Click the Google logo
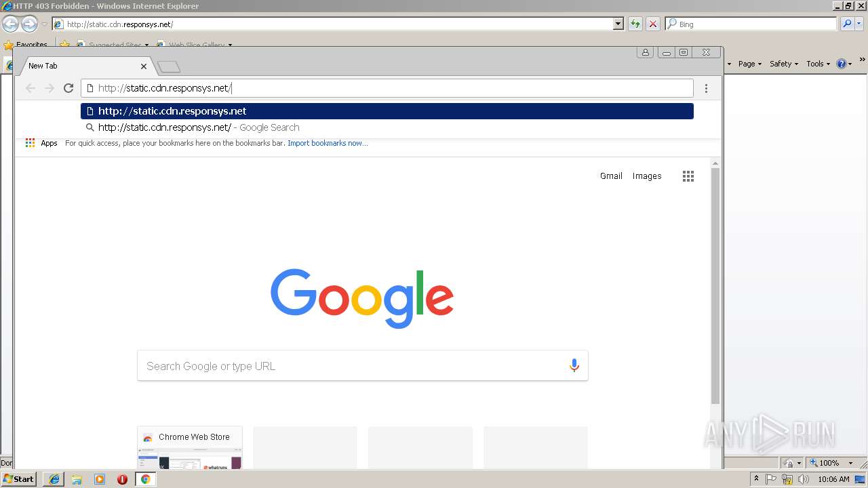 [x=362, y=298]
